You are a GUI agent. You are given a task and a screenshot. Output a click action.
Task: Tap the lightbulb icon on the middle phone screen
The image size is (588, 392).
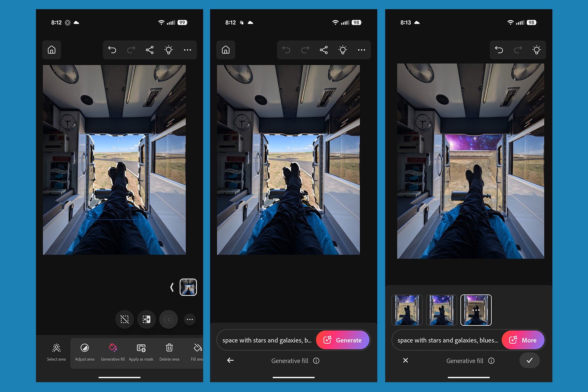pos(343,50)
